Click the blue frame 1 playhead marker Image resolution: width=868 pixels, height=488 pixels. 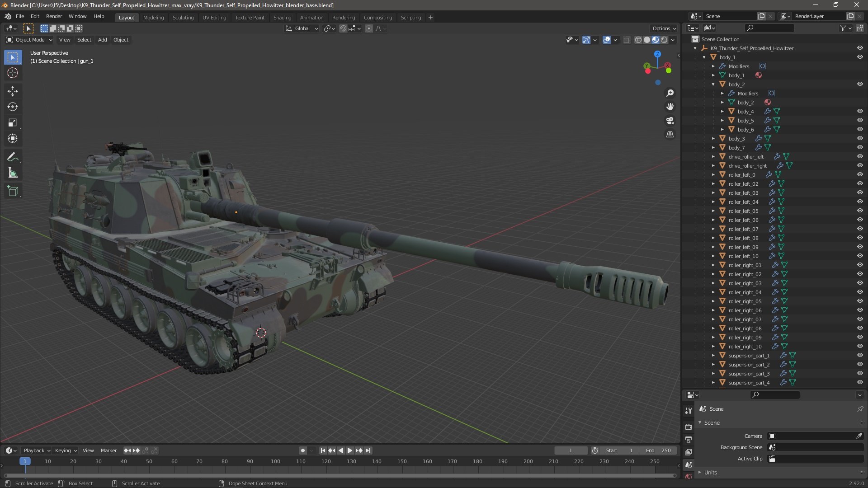click(25, 461)
